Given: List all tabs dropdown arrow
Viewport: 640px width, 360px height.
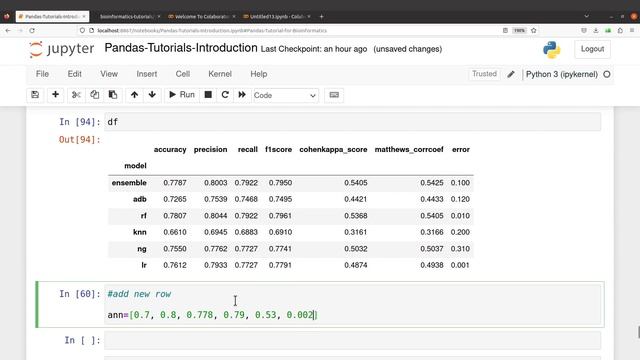Looking at the screenshot, I should [587, 16].
